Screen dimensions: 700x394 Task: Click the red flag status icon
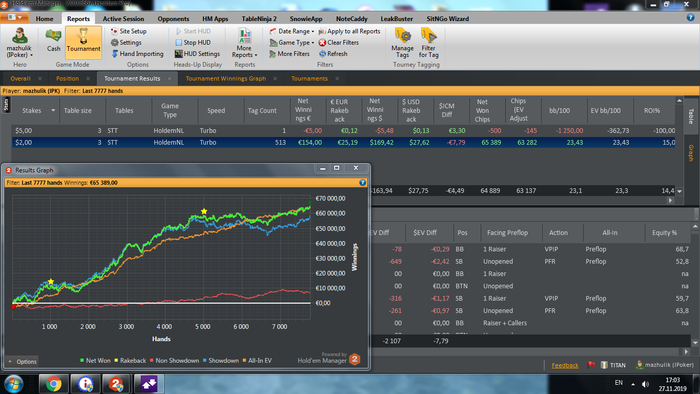[x=592, y=365]
